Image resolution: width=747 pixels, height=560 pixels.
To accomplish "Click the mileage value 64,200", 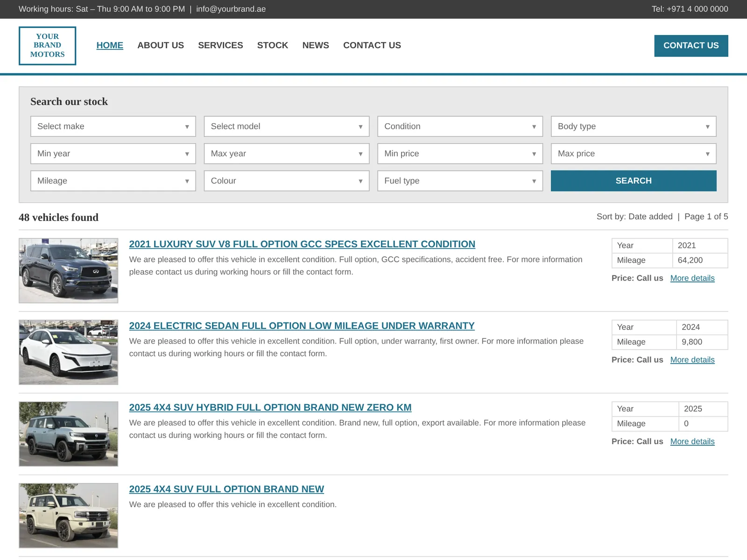I will coord(700,260).
